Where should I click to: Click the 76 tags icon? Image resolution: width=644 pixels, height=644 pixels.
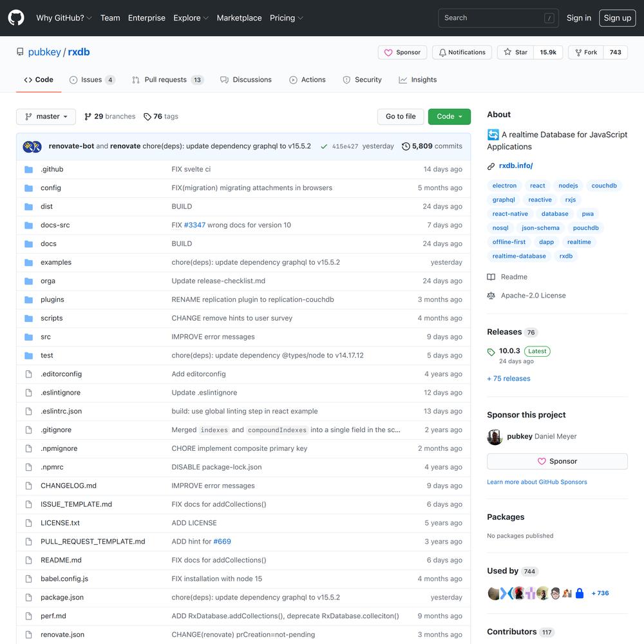click(147, 117)
